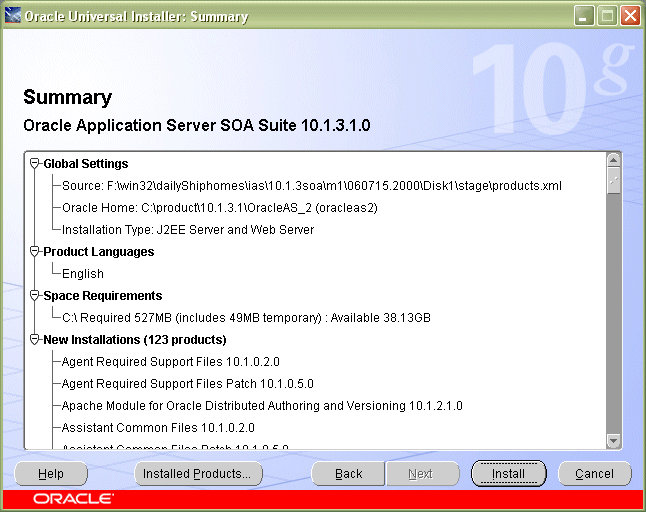This screenshot has width=646, height=512.
Task: Select Assistant Common Files 10.1.0.2.0
Action: [158, 428]
